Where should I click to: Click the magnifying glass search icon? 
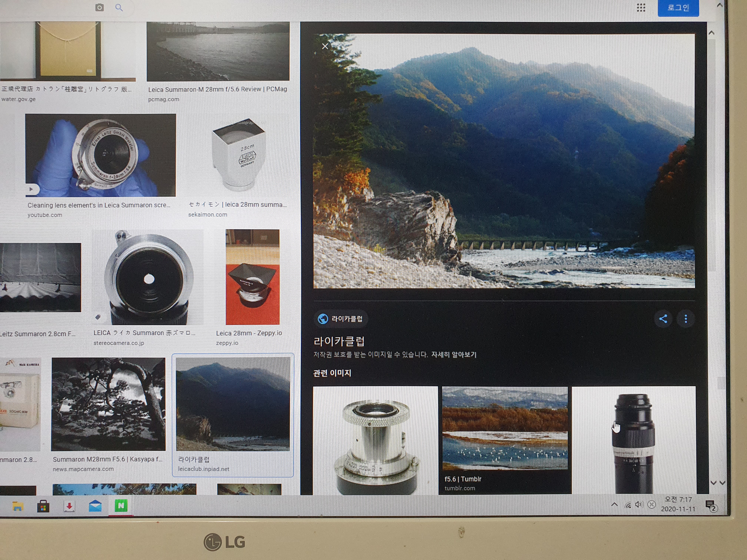pos(119,7)
